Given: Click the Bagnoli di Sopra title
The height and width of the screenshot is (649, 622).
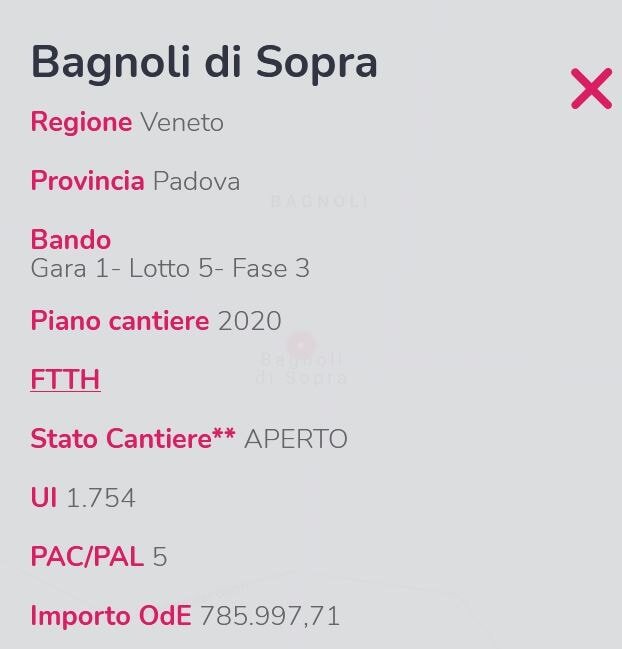Looking at the screenshot, I should 204,63.
